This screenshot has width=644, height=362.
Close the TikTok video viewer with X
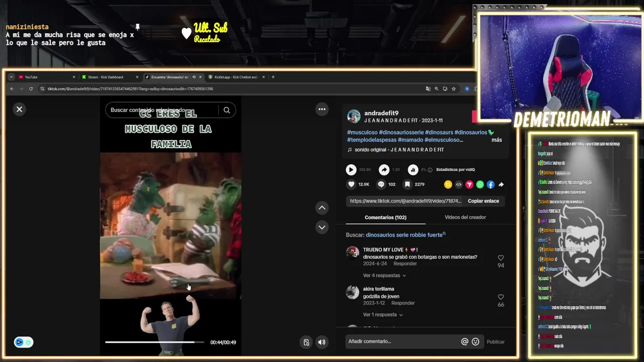click(x=19, y=109)
